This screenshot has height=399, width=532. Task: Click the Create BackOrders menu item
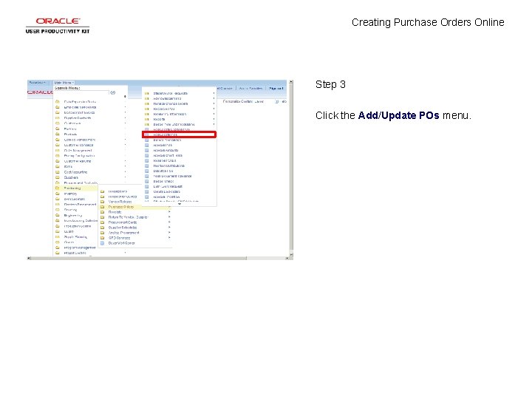pos(166,191)
